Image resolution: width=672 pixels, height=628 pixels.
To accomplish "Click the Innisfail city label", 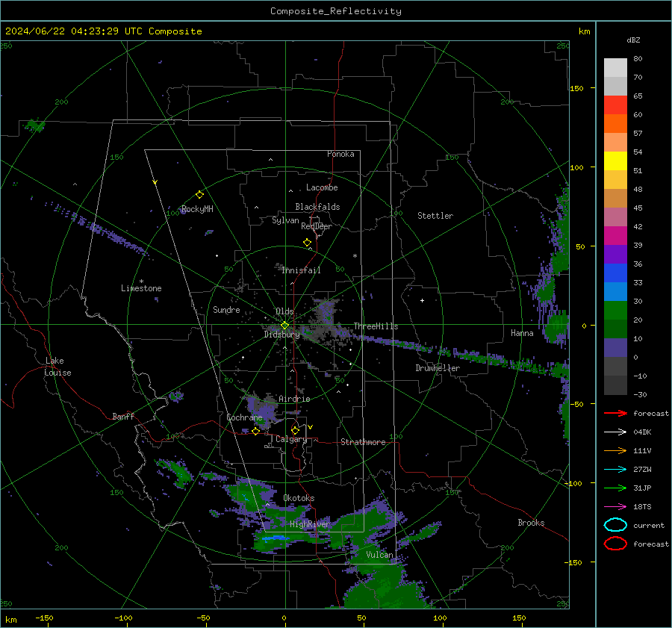I will 301,270.
